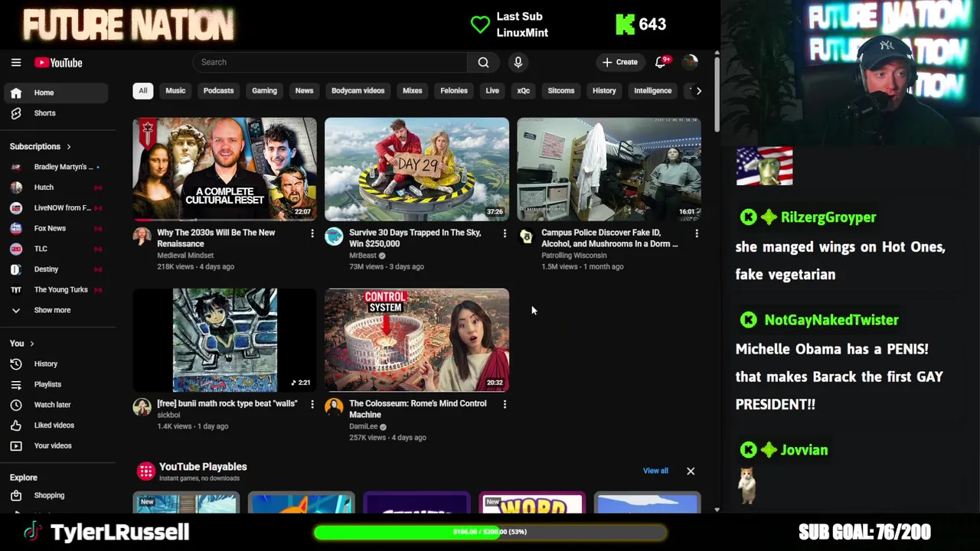Screen dimensions: 980x551
Task: Play the Day 29 MrBeast thumbnail
Action: [x=416, y=169]
